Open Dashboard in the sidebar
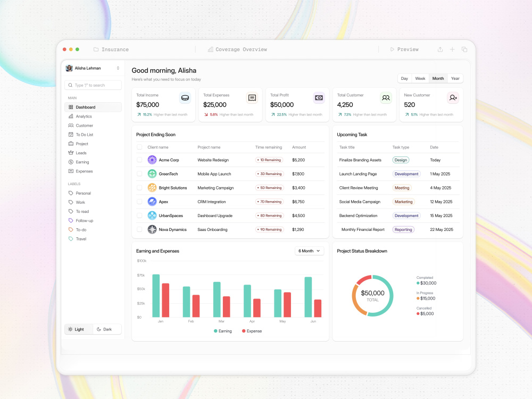The width and height of the screenshot is (532, 399). point(93,107)
